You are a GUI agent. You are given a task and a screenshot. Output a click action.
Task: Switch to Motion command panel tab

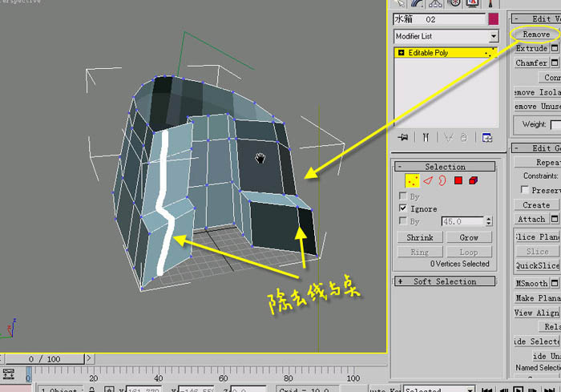(454, 3)
